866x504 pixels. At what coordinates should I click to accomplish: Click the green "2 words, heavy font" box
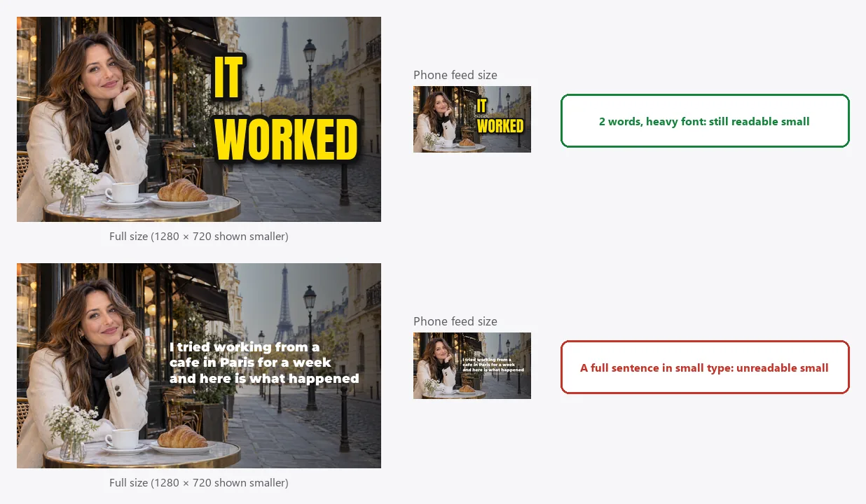tap(705, 121)
